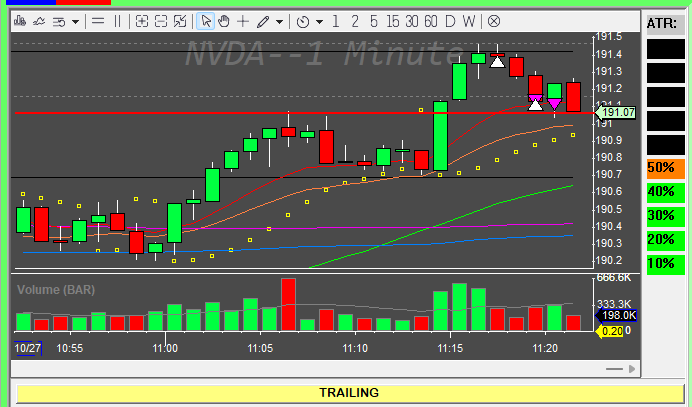Image resolution: width=692 pixels, height=407 pixels.
Task: Switch chart to 60 minute interval
Action: (431, 21)
